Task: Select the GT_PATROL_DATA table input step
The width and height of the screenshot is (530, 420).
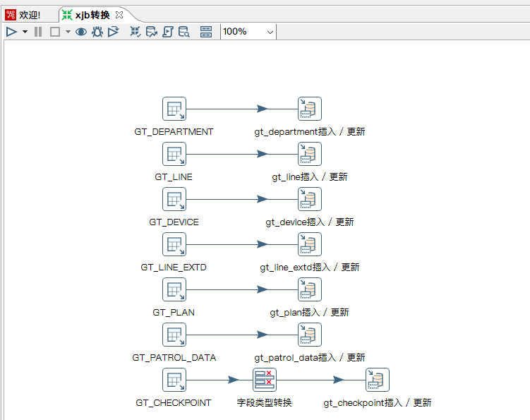Action: point(174,335)
